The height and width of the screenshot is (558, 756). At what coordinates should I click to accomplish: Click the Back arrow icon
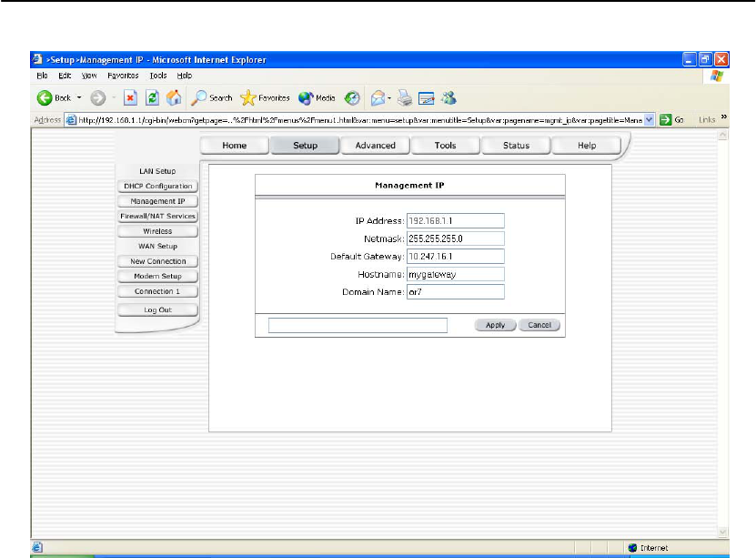(45, 98)
